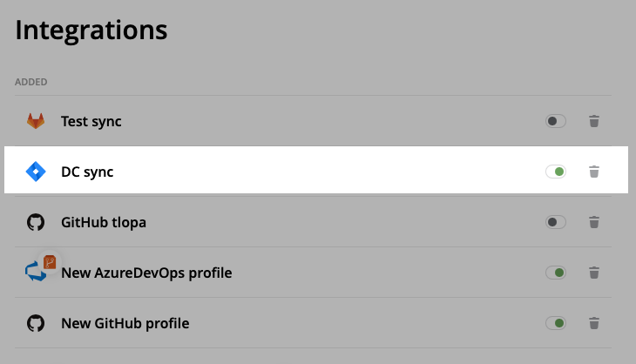Delete the Test sync integration via trash icon
The width and height of the screenshot is (636, 364).
pyautogui.click(x=594, y=121)
